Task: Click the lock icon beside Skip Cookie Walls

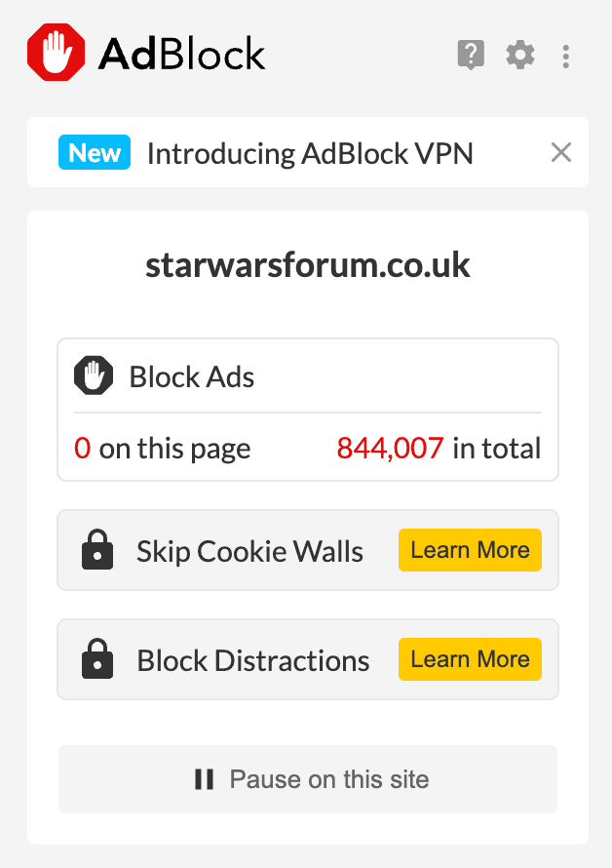Action: pyautogui.click(x=97, y=550)
